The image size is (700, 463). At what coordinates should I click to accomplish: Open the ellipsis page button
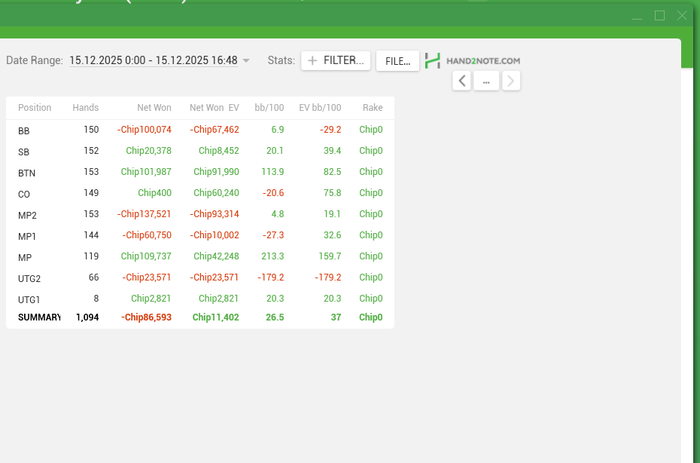(x=486, y=81)
